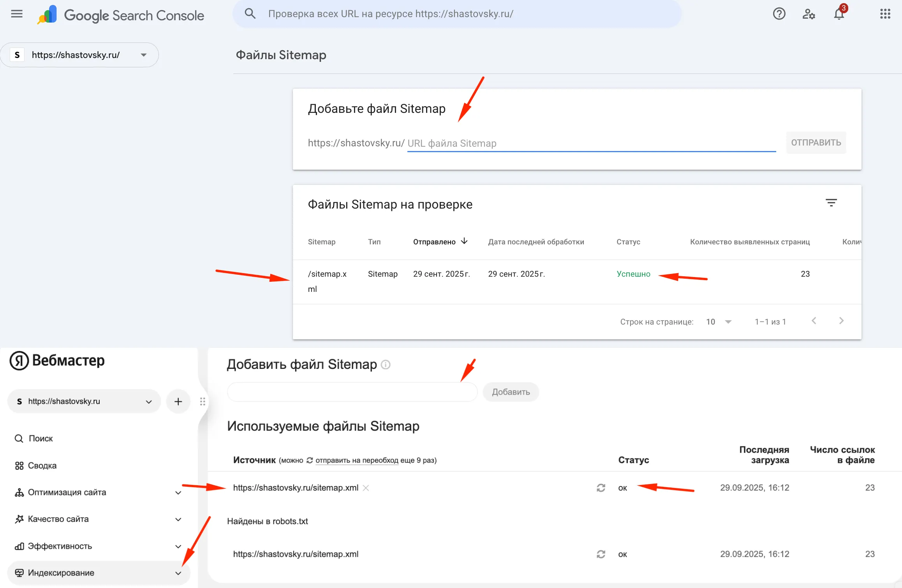Click the search magnifier in URL inspection bar
This screenshot has width=902, height=588.
(x=250, y=13)
